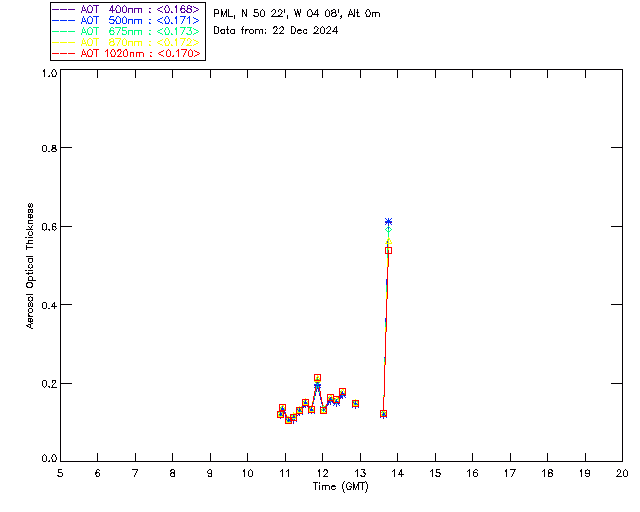Click the blue dashed legend line sample

tap(64, 20)
